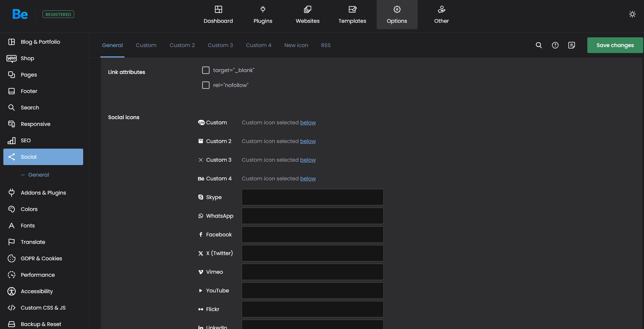644x329 pixels.
Task: Switch to the Custom tab
Action: pyautogui.click(x=146, y=45)
